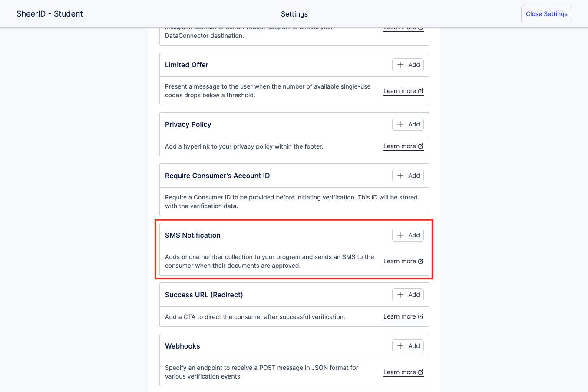Click the Webhooks section heading
588x392 pixels.
coord(182,346)
